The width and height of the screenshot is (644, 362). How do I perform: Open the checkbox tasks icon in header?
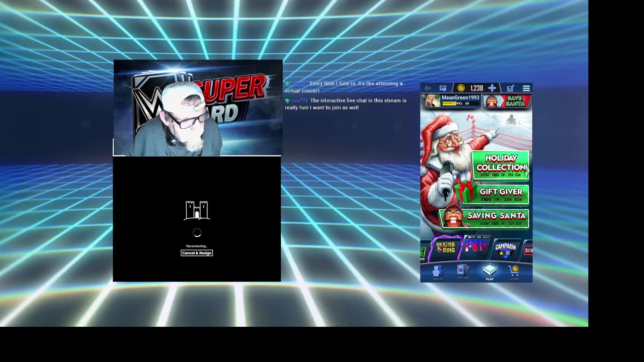(x=510, y=88)
